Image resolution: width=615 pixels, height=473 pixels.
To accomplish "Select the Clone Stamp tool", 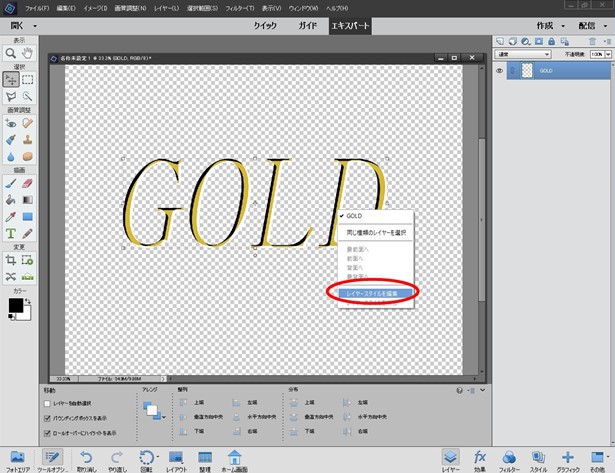I will [x=27, y=140].
